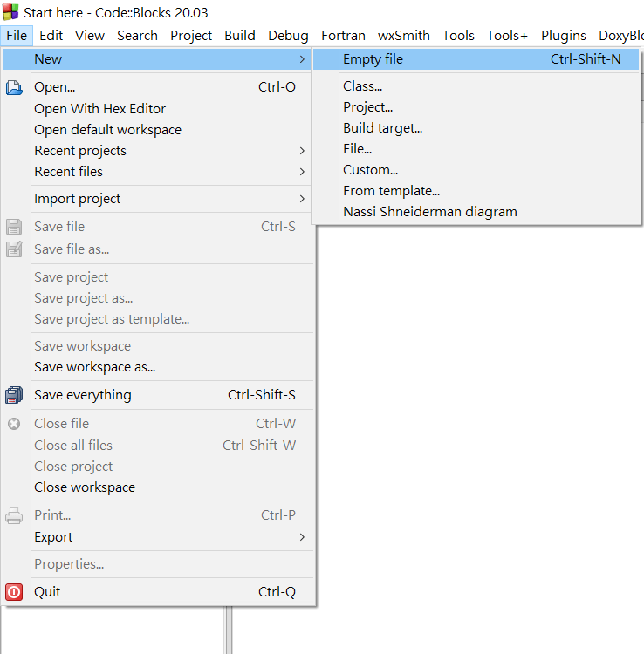Open the Tools menu
This screenshot has width=644, height=654.
(x=458, y=36)
